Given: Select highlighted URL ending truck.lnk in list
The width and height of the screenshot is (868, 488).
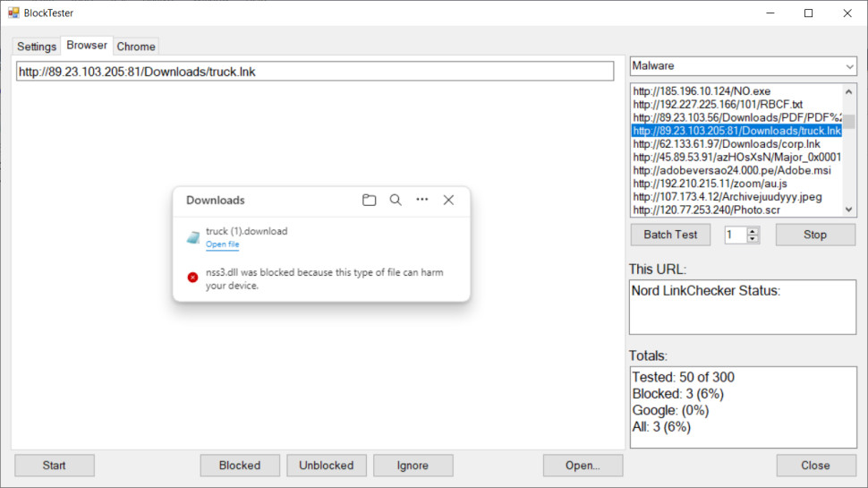Looking at the screenshot, I should pyautogui.click(x=736, y=131).
